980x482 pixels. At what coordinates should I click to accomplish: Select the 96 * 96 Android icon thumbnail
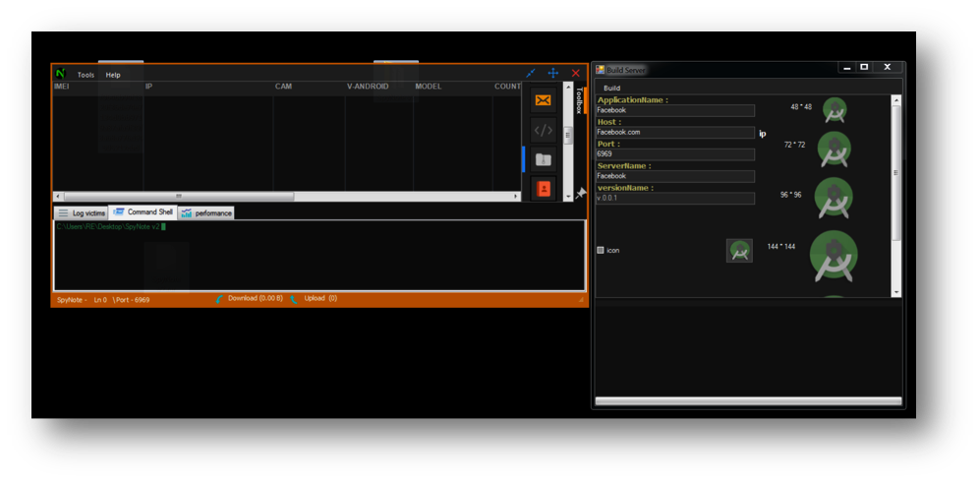(x=834, y=198)
